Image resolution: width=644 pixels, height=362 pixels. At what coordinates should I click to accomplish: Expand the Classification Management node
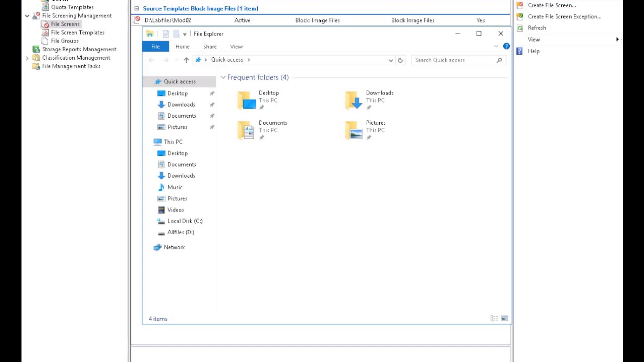(27, 58)
